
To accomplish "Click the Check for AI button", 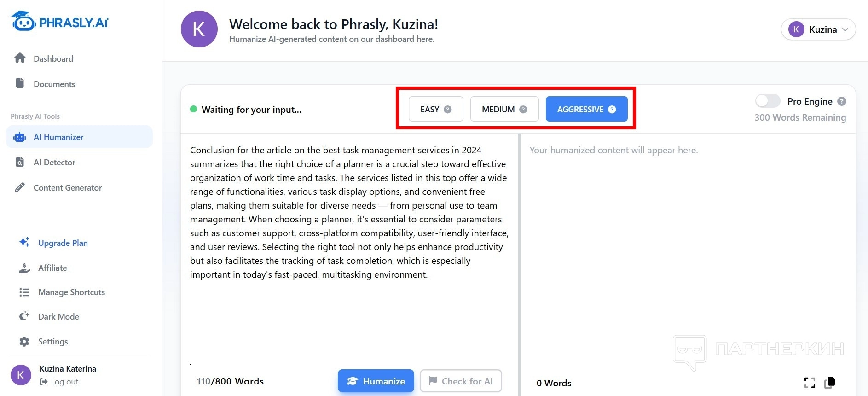I will (x=461, y=381).
